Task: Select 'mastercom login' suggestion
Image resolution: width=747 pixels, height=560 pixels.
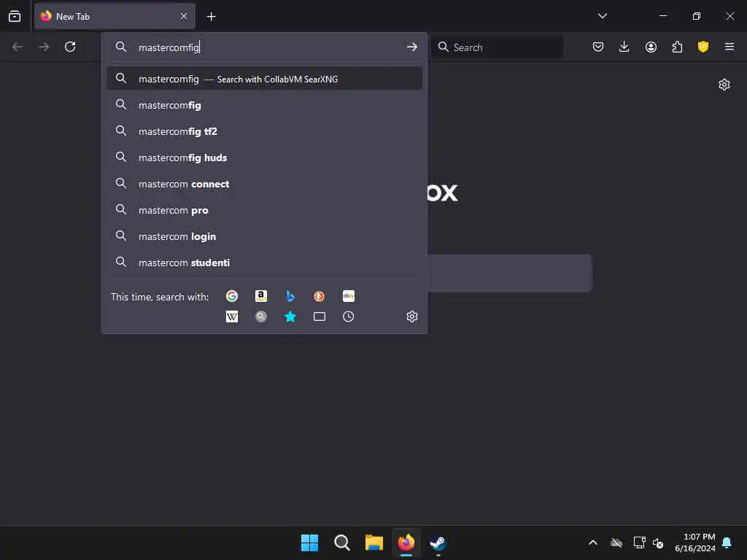Action: [x=264, y=236]
